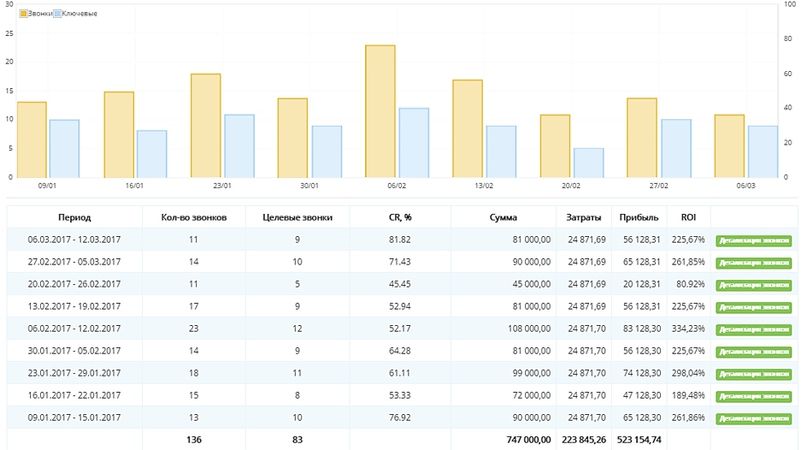The width and height of the screenshot is (807, 450).
Task: Open green detail button for 16.01.2017 - 22.01.2017
Action: tap(753, 396)
